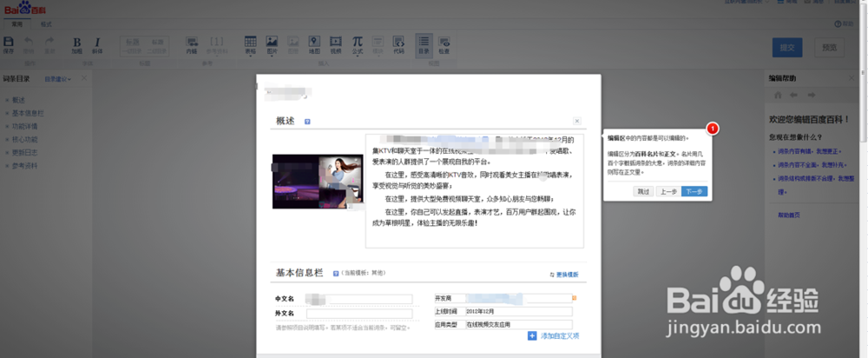
Task: Click the forward arrow in 编辑帮助
Action: [x=811, y=96]
